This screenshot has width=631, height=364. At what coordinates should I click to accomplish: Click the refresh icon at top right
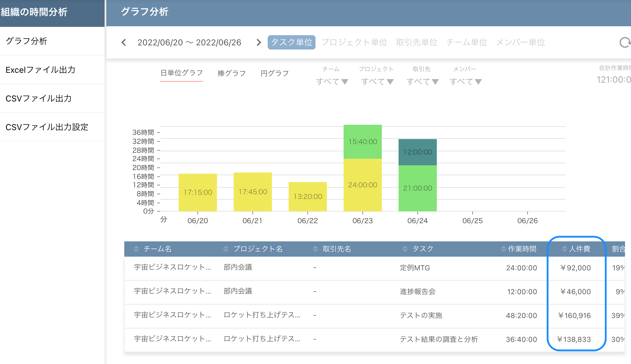(624, 42)
